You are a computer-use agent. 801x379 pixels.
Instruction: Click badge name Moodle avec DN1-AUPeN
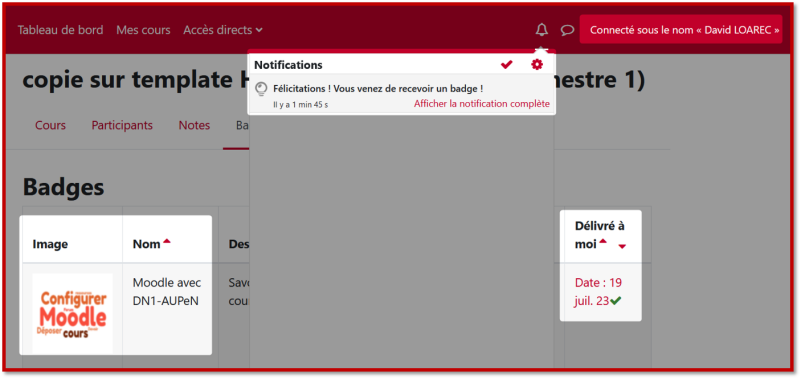(167, 292)
